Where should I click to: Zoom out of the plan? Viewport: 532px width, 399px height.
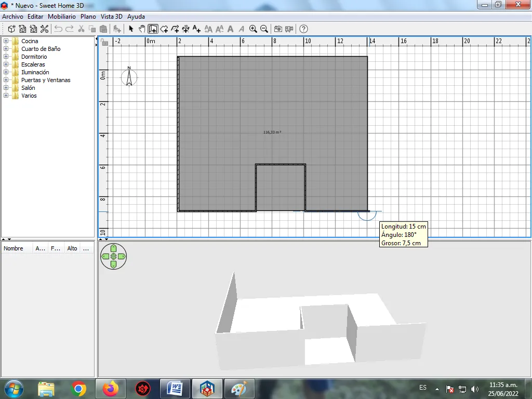(x=264, y=29)
